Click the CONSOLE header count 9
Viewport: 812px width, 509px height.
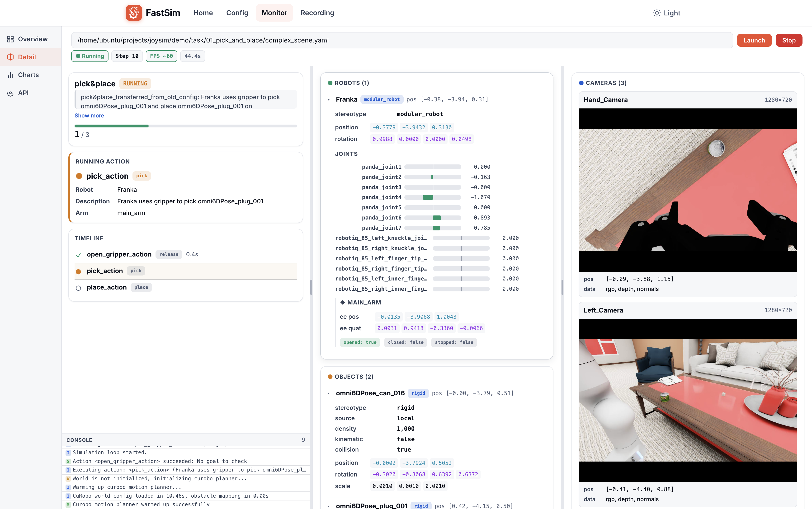click(x=303, y=440)
